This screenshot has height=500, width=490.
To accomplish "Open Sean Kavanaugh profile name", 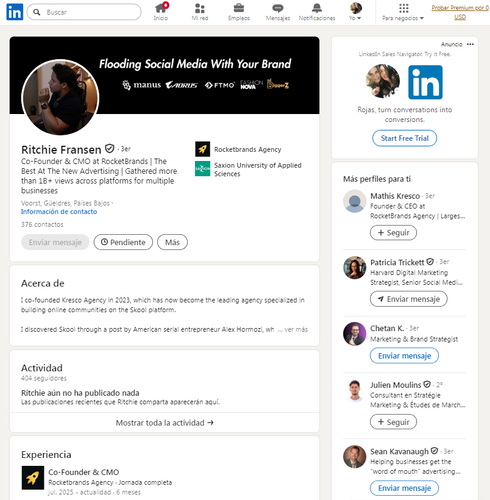I will tap(399, 451).
